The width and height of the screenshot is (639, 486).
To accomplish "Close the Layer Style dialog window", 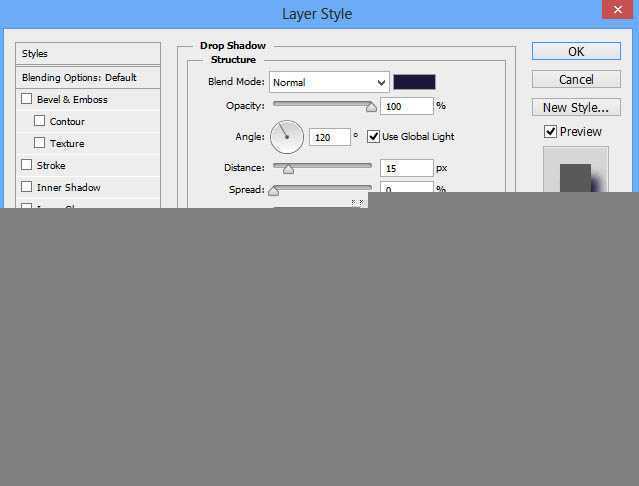I will click(617, 9).
